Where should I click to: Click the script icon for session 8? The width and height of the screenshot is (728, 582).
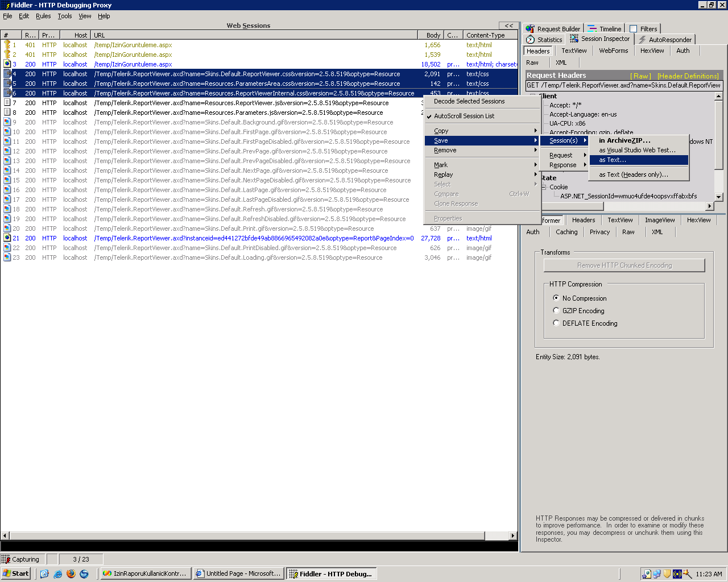7,113
